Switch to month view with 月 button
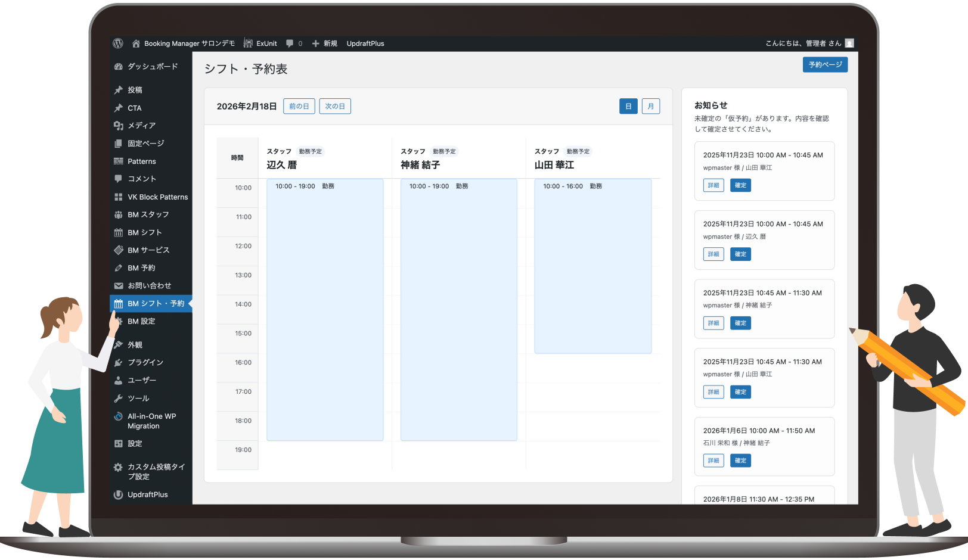This screenshot has height=560, width=968. tap(650, 106)
